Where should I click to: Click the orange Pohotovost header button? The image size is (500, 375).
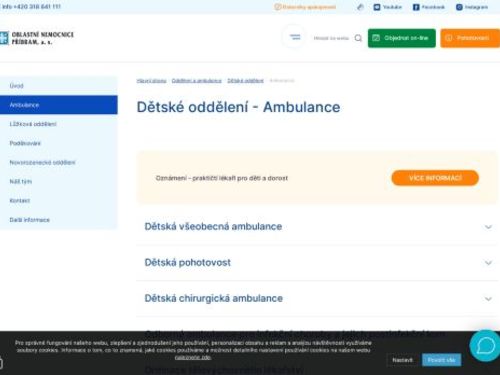tap(470, 38)
